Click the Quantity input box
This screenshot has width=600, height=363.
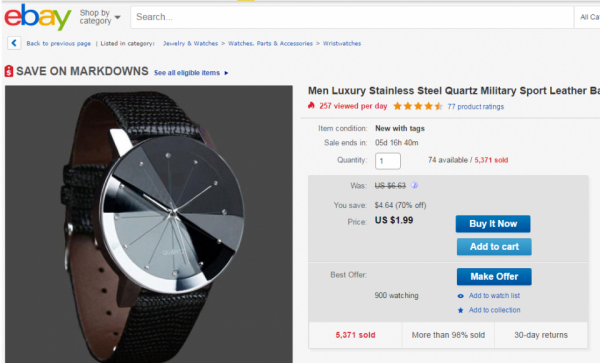[388, 161]
